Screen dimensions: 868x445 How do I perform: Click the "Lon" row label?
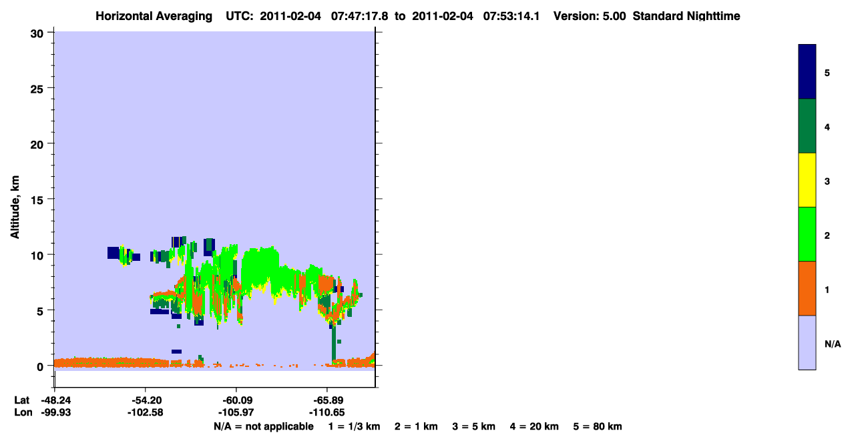(22, 412)
